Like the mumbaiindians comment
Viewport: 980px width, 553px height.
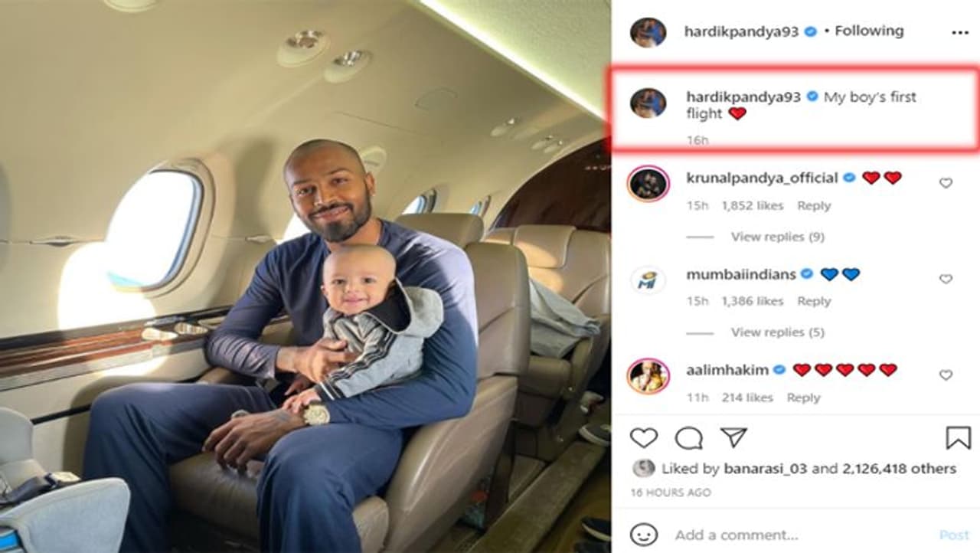click(x=946, y=279)
